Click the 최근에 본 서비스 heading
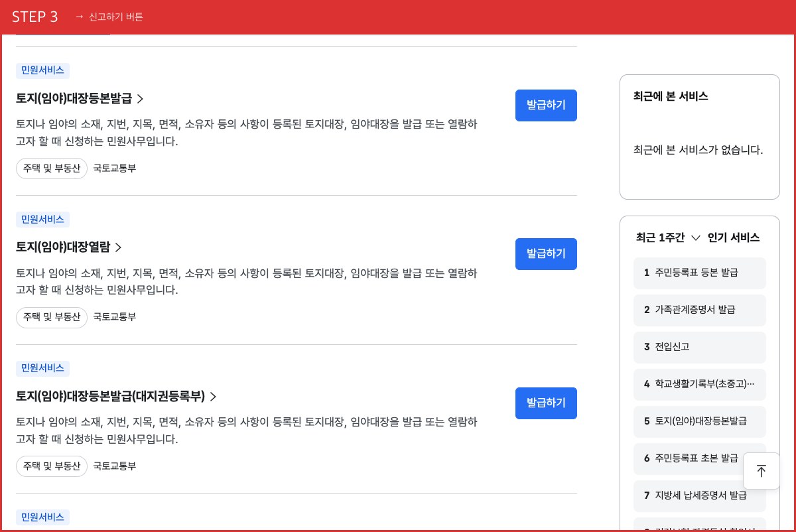Screen dimensions: 796x532 pos(671,96)
